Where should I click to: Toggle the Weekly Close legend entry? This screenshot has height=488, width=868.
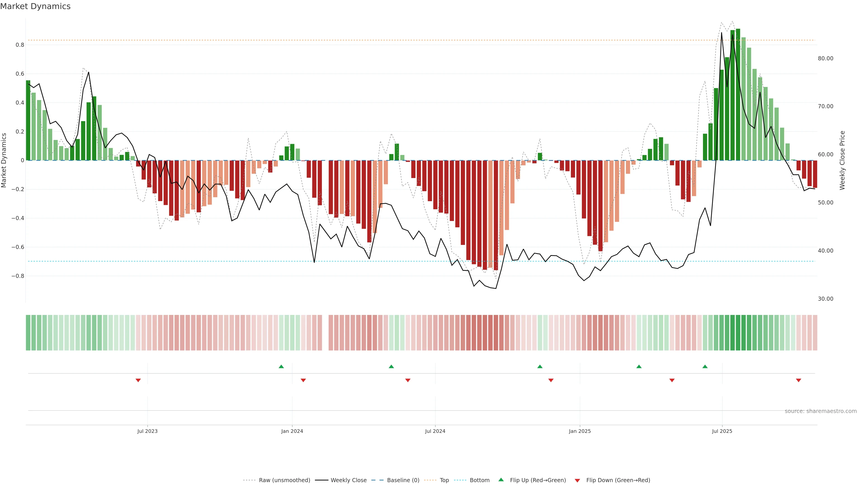click(348, 480)
